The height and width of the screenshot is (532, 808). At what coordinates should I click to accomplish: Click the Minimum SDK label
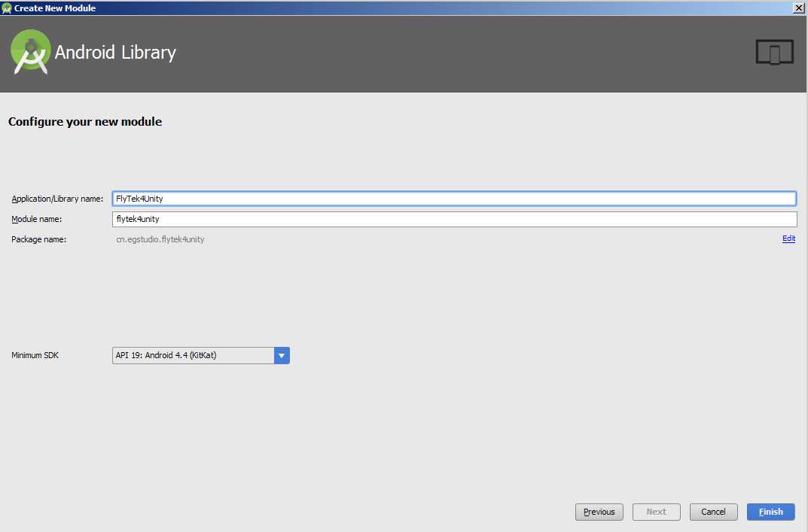35,355
